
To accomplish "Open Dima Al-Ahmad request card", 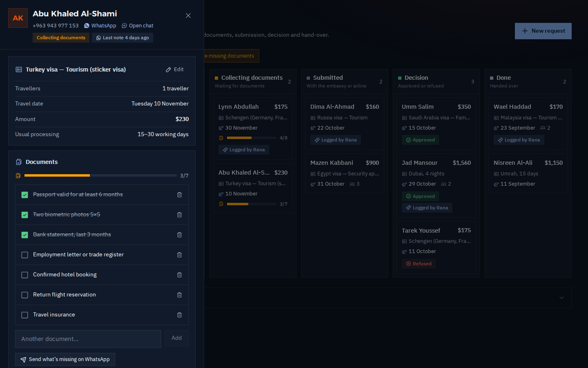I will [345, 123].
